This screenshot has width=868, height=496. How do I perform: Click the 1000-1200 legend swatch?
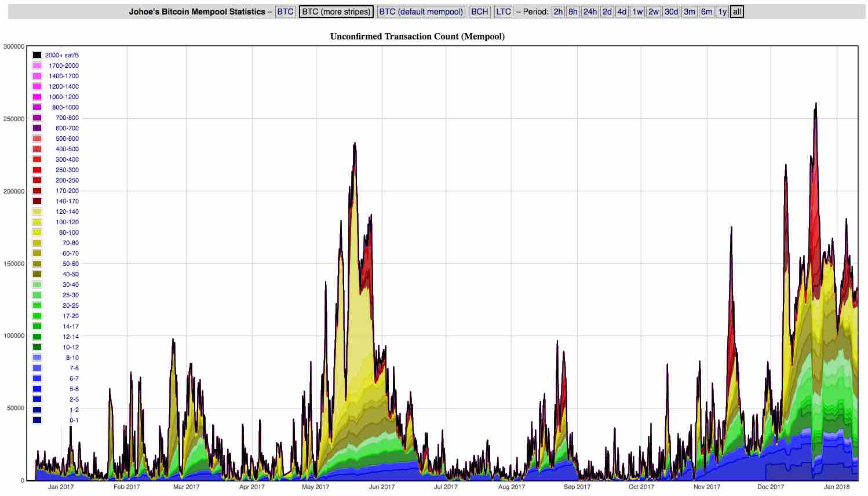click(x=37, y=97)
